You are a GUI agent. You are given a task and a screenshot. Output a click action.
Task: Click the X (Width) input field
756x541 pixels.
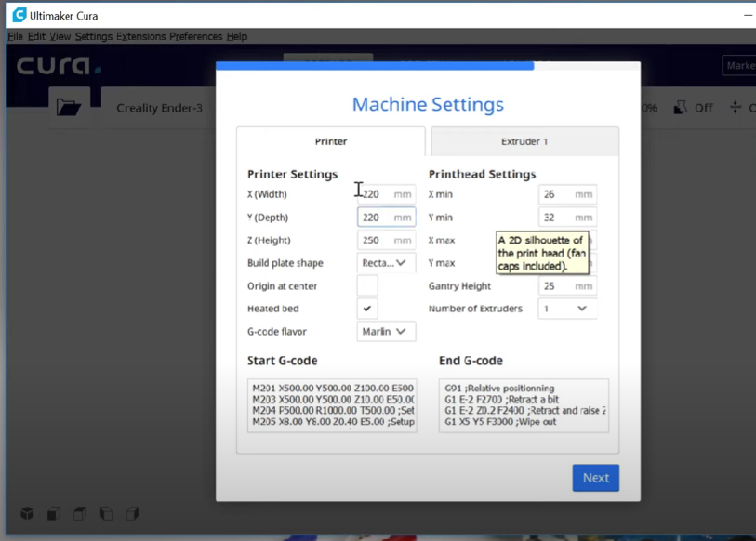click(x=386, y=194)
